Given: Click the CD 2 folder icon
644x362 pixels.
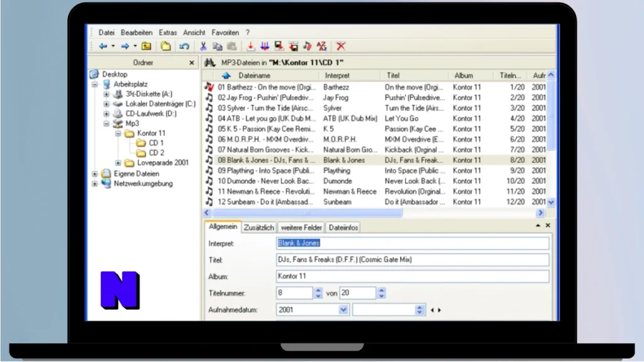Looking at the screenshot, I should [141, 153].
